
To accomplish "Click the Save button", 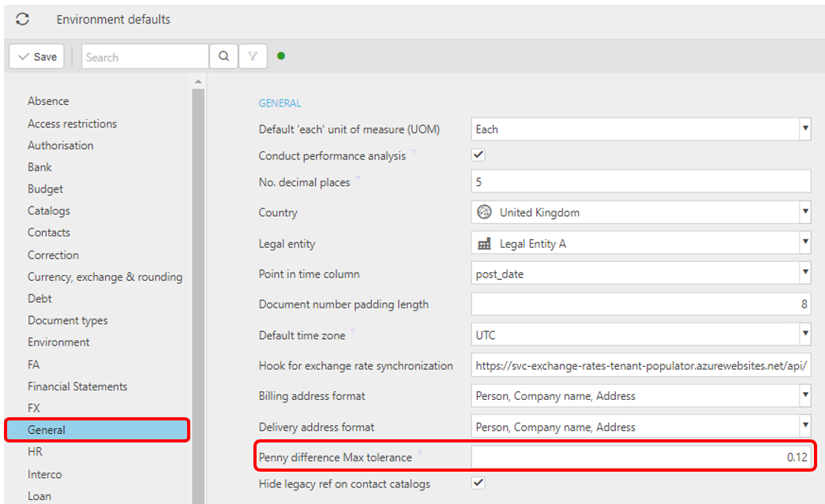I will click(37, 56).
